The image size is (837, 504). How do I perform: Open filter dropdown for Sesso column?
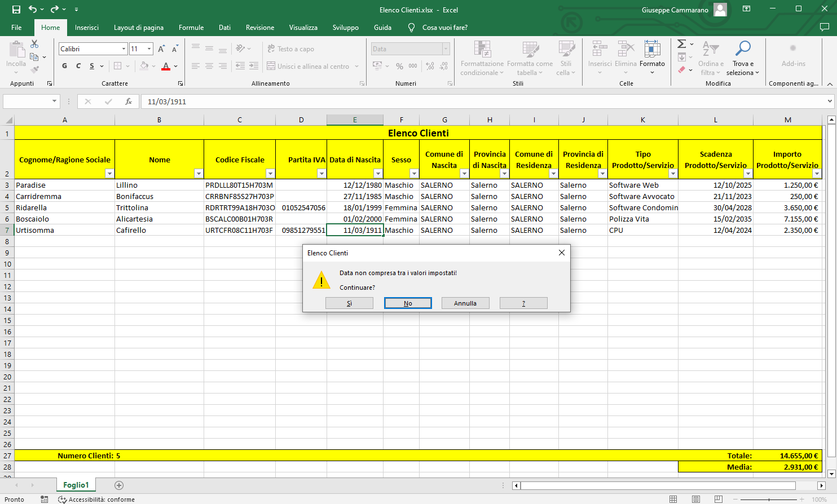414,173
